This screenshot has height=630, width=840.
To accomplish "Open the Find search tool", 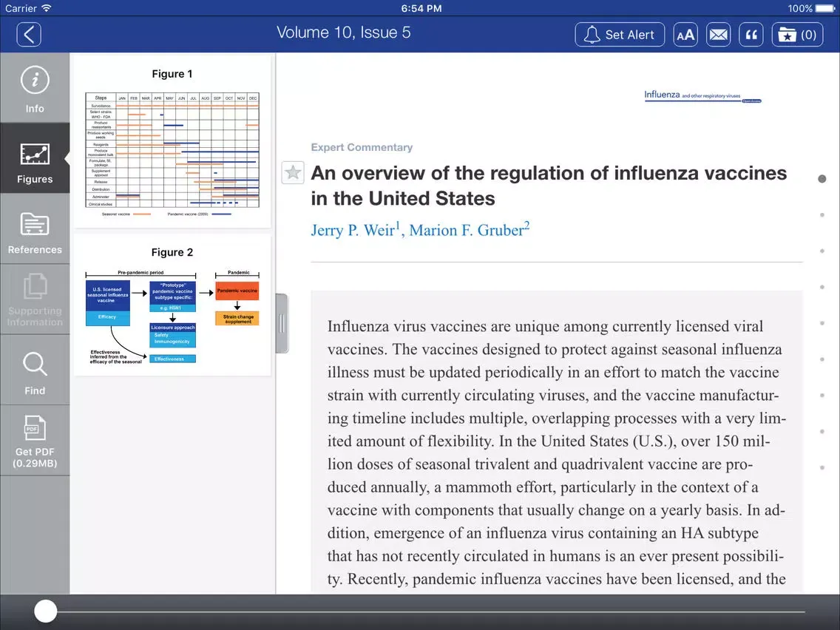I will (x=35, y=370).
